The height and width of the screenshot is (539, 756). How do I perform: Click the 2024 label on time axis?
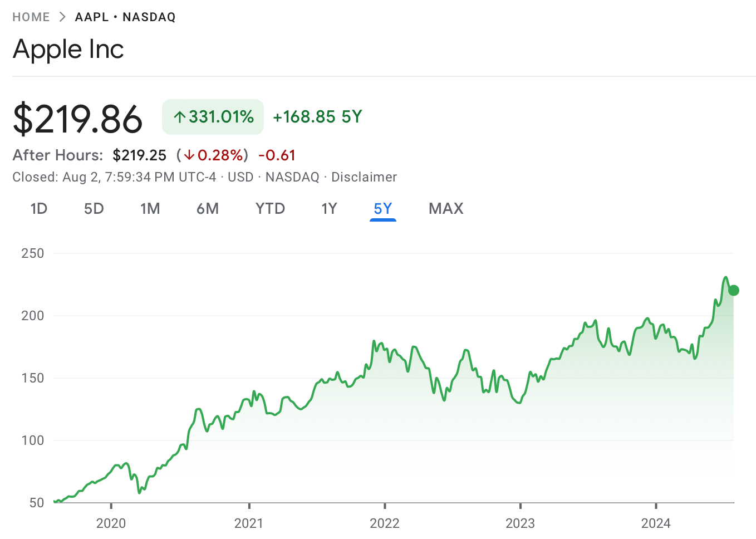tap(656, 523)
